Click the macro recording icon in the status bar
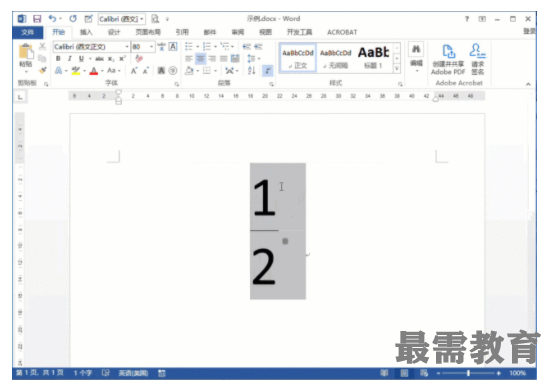 (x=162, y=373)
